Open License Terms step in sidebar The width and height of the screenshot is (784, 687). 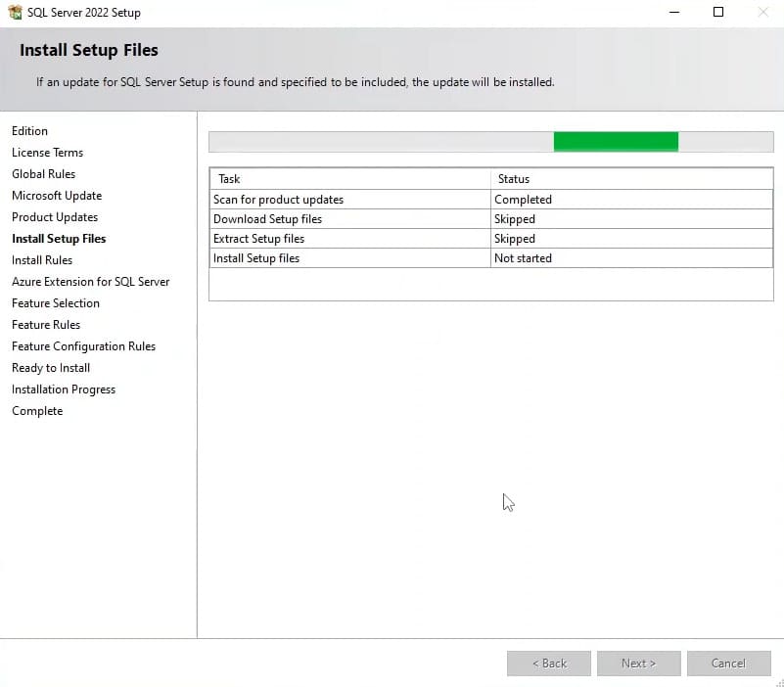[47, 153]
